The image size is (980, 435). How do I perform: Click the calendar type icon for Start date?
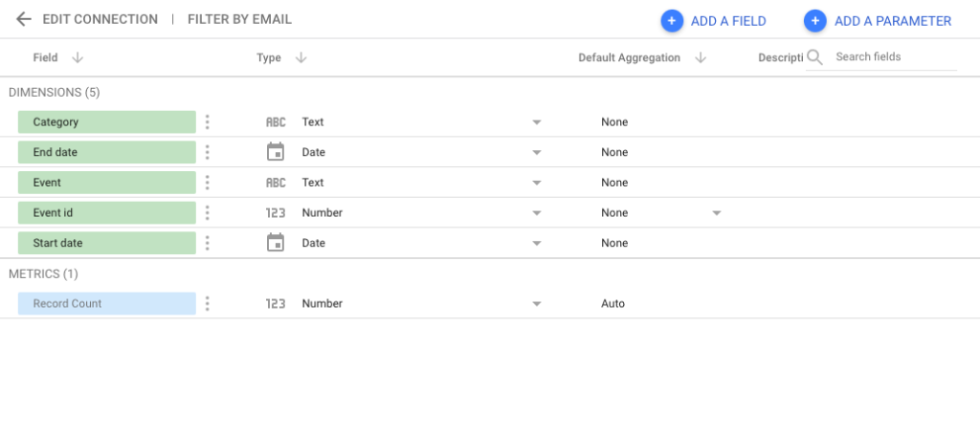[276, 243]
